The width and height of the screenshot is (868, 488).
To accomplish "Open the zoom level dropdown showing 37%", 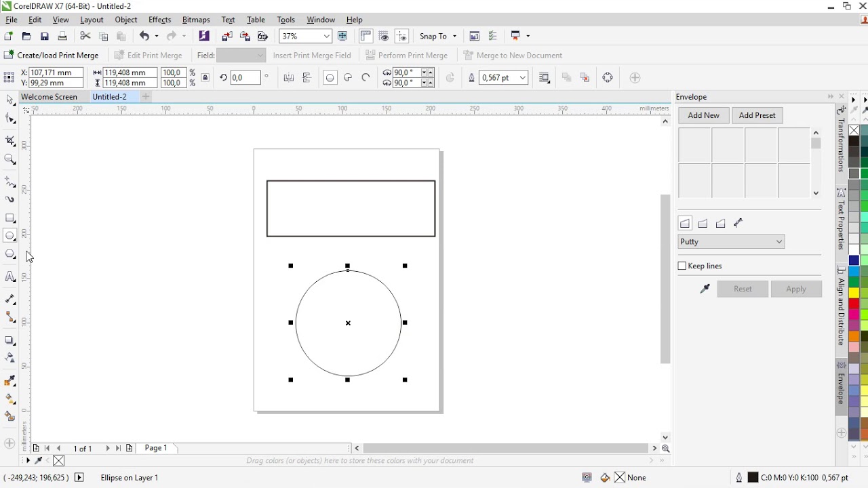I will click(x=327, y=37).
